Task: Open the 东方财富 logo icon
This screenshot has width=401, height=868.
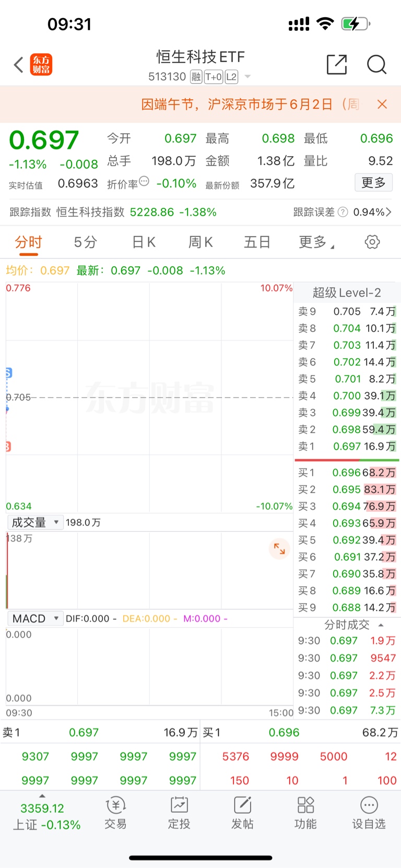Action: (41, 65)
